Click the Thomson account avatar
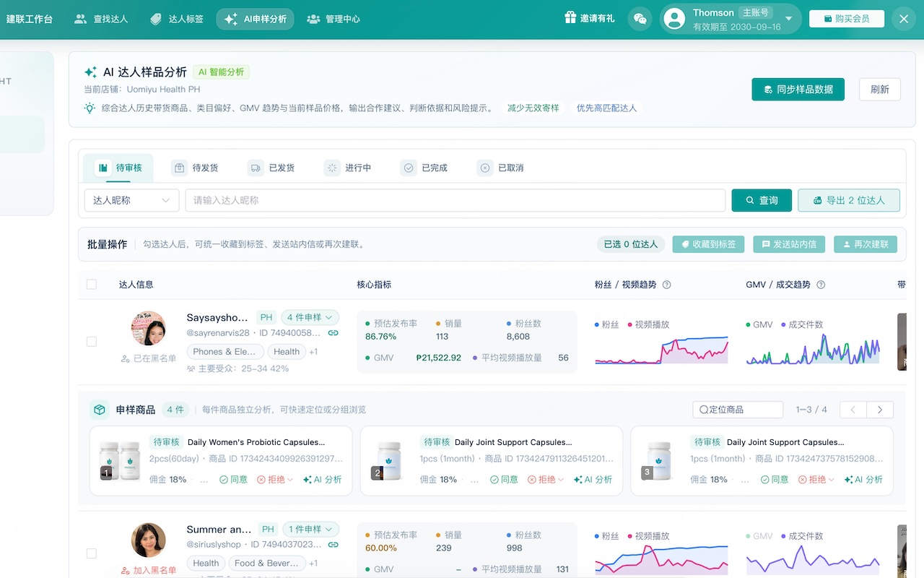Image resolution: width=924 pixels, height=578 pixels. coord(674,19)
